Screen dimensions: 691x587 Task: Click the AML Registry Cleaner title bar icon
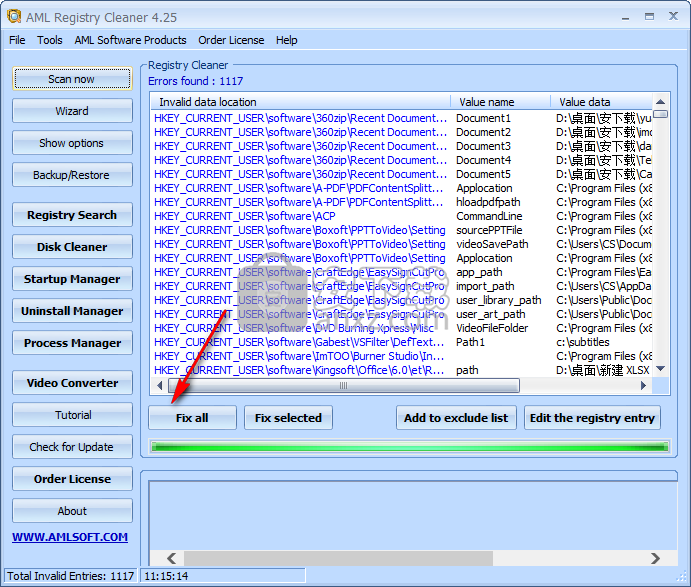pyautogui.click(x=14, y=17)
